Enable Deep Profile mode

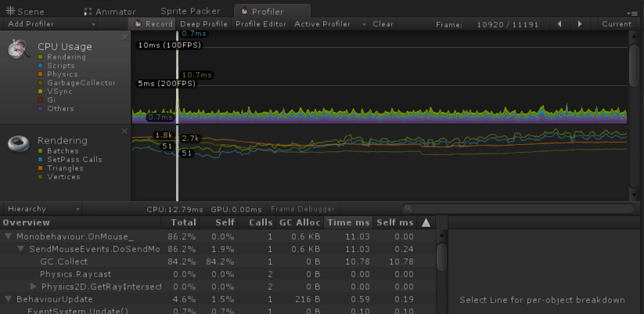point(203,24)
